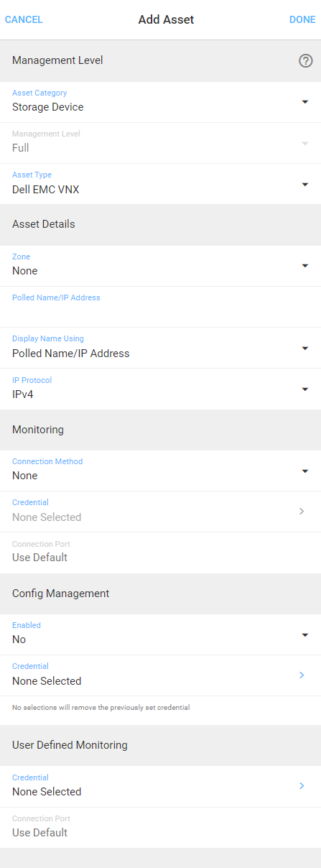This screenshot has height=868, width=321.
Task: Click the CANCEL button
Action: [24, 19]
